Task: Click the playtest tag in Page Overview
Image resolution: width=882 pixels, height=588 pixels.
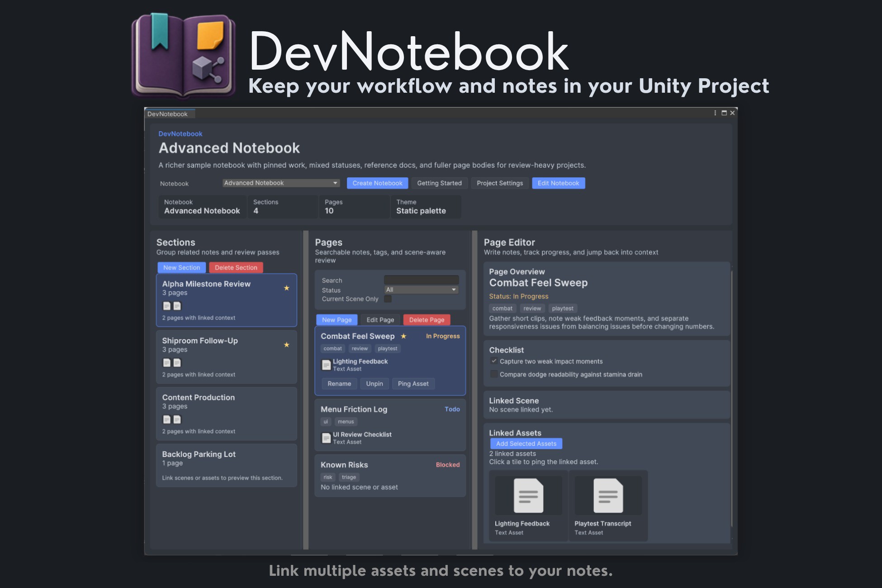Action: coord(563,308)
